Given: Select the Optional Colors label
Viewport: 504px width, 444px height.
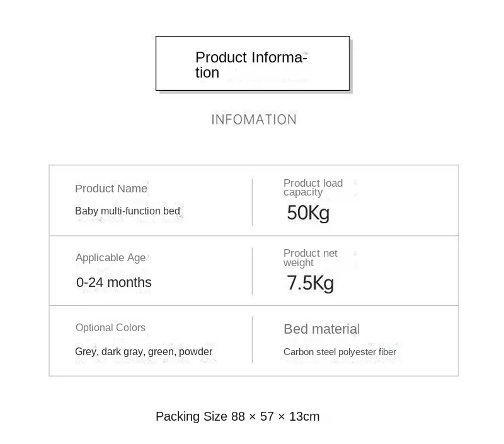Looking at the screenshot, I should [110, 327].
